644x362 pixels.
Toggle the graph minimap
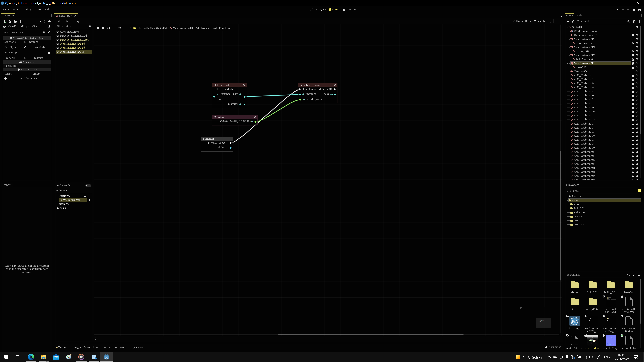[x=135, y=28]
